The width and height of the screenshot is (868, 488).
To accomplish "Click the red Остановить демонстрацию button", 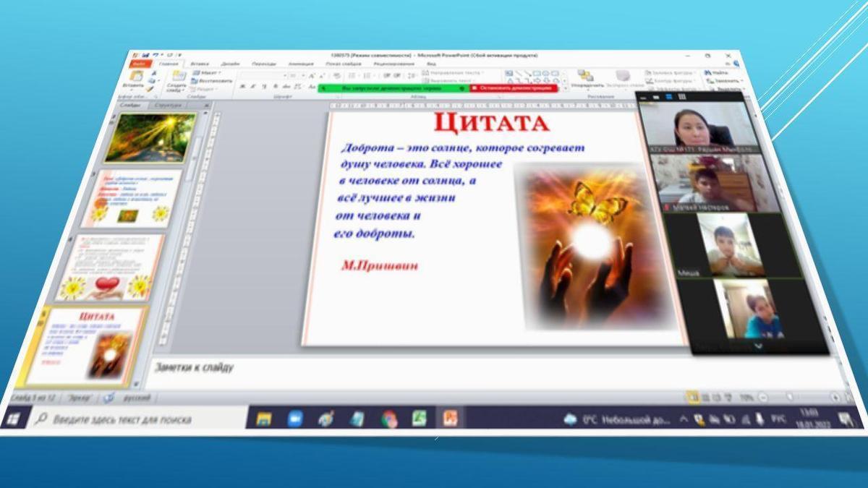I will tap(514, 88).
